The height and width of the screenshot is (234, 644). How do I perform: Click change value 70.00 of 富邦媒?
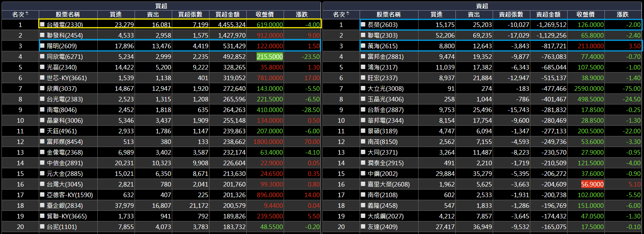coord(312,142)
